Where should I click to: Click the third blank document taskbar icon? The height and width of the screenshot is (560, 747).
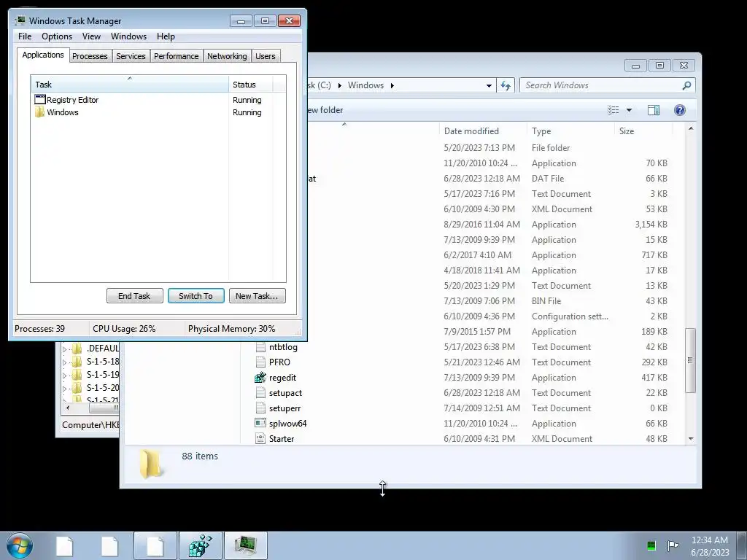[x=155, y=545]
